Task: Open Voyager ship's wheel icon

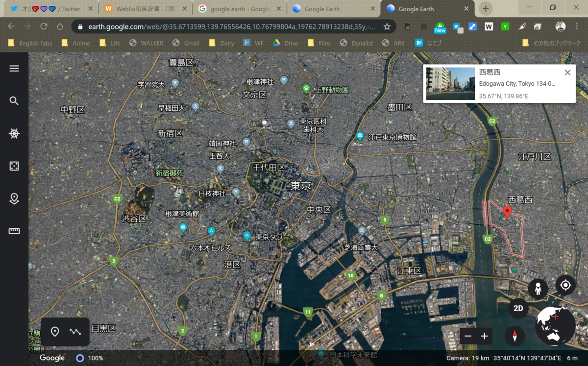Action: pyautogui.click(x=14, y=134)
